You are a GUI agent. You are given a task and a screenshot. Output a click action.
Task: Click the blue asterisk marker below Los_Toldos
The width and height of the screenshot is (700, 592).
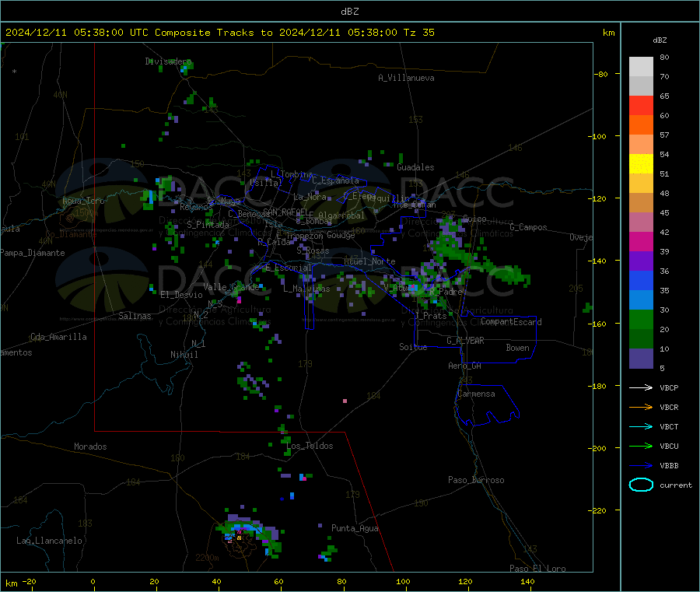point(282,499)
